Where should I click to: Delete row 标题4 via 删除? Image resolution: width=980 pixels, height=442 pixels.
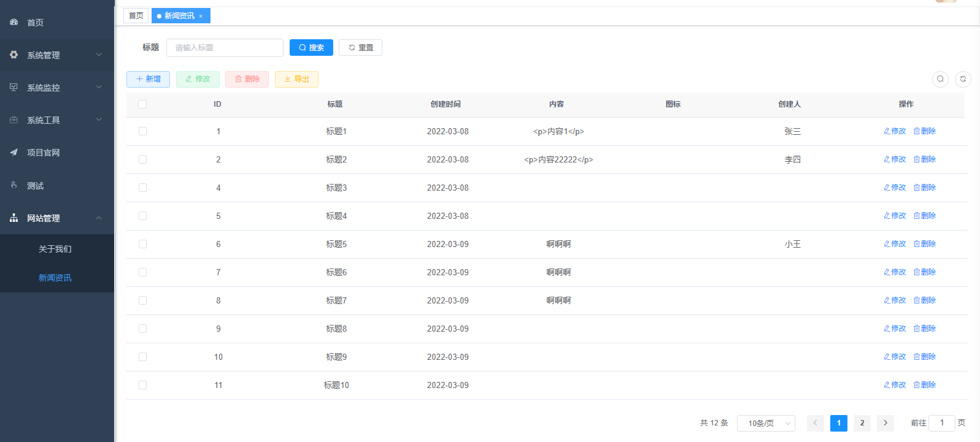tap(925, 216)
